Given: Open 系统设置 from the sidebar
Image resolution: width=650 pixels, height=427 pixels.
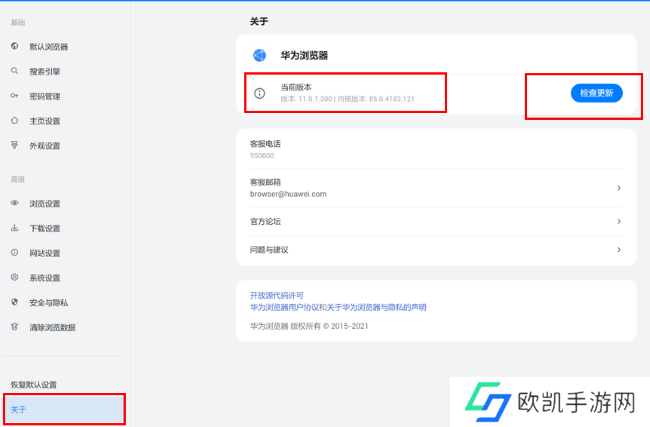Looking at the screenshot, I should [x=45, y=278].
